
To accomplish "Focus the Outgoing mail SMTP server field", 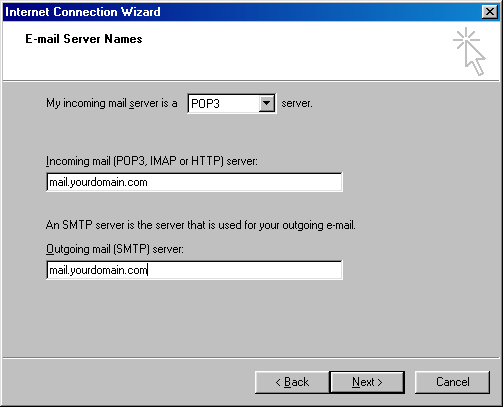I will click(x=194, y=270).
